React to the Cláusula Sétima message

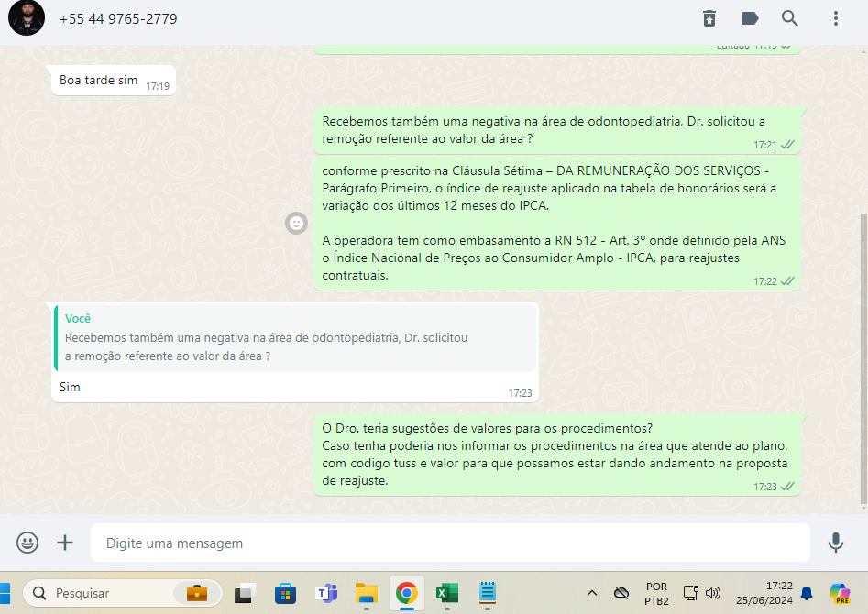pos(297,223)
